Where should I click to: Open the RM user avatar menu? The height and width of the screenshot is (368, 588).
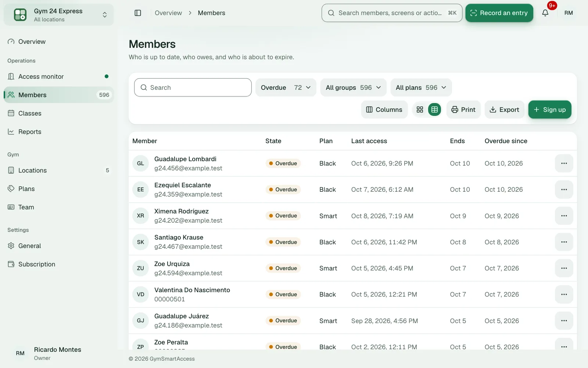point(569,13)
